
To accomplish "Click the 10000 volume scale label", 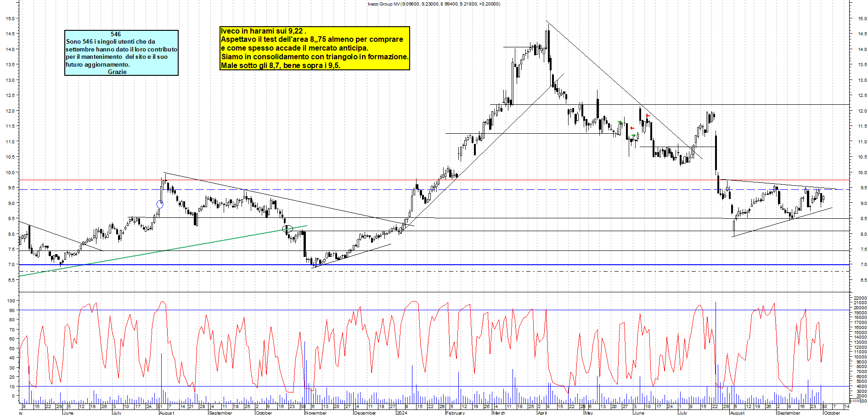I will [860, 357].
